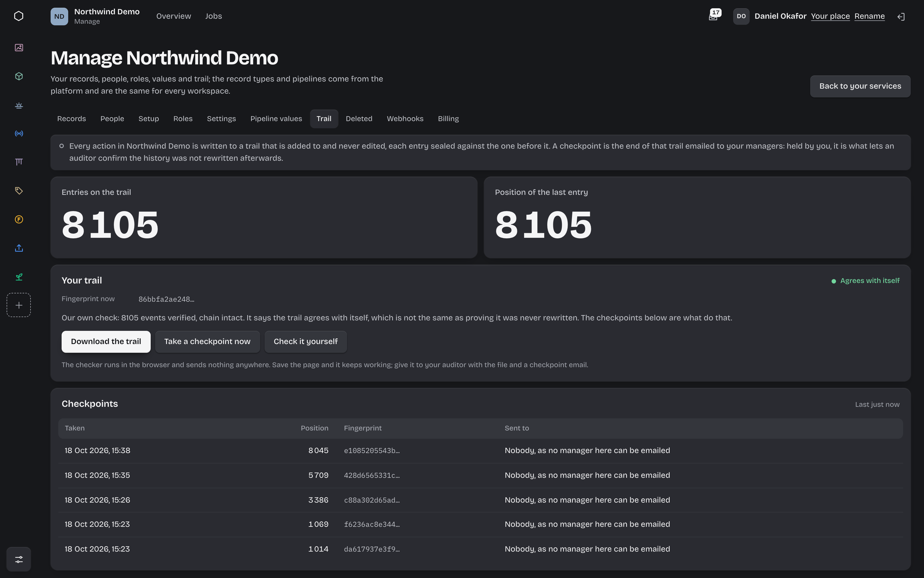This screenshot has height=578, width=924.
Task: Open the image service icon in the sidebar
Action: click(x=19, y=47)
